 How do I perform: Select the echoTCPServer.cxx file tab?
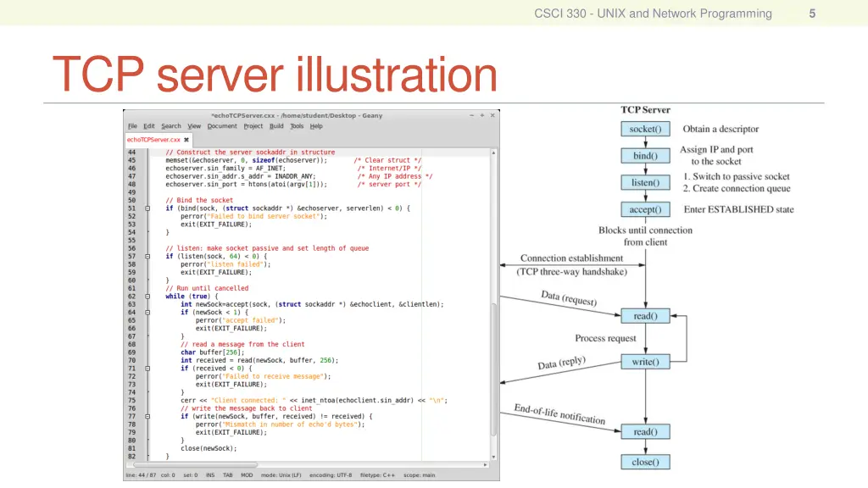click(153, 140)
